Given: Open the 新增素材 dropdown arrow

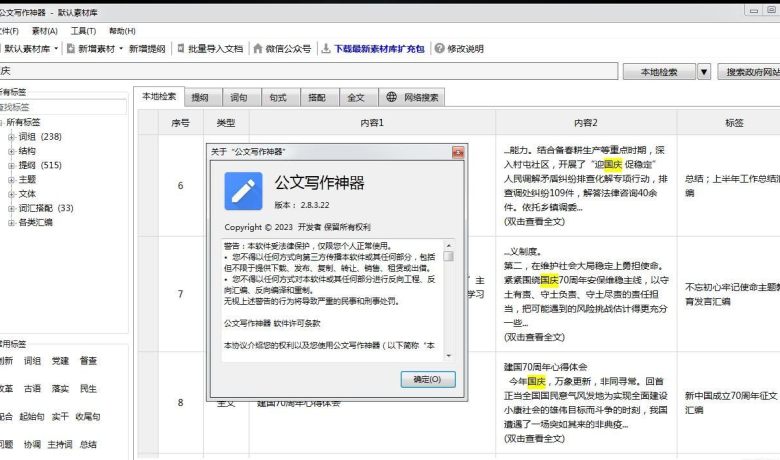Looking at the screenshot, I should [x=121, y=49].
